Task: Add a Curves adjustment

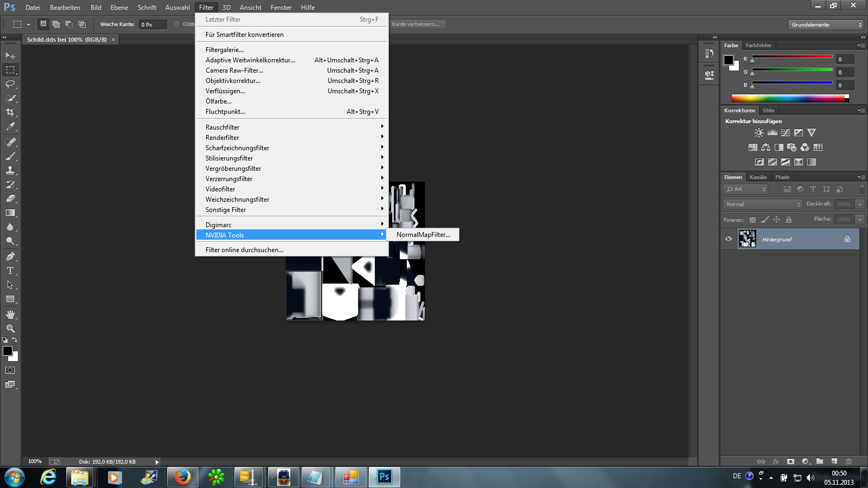Action: click(785, 132)
